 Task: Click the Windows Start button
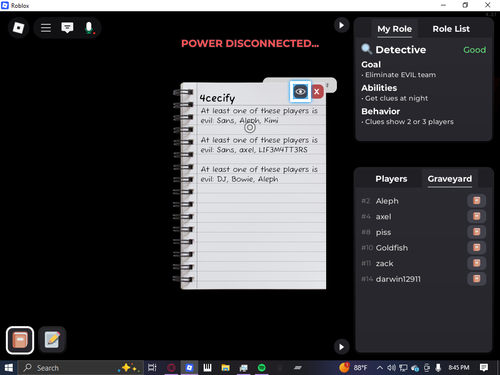9,368
